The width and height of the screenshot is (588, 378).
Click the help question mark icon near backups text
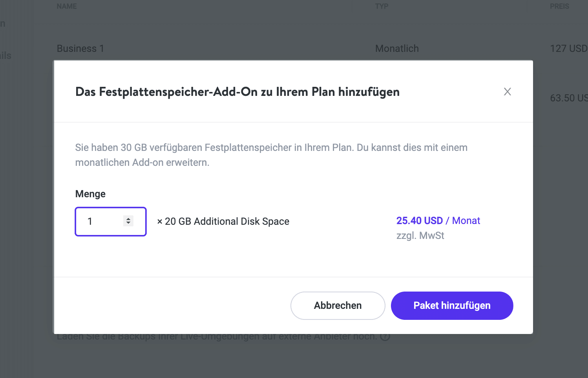click(385, 336)
